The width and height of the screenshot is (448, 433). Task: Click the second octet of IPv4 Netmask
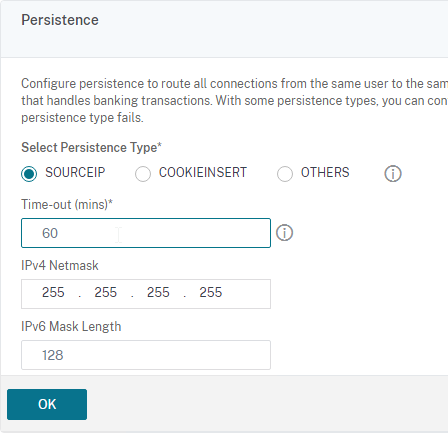click(x=106, y=293)
